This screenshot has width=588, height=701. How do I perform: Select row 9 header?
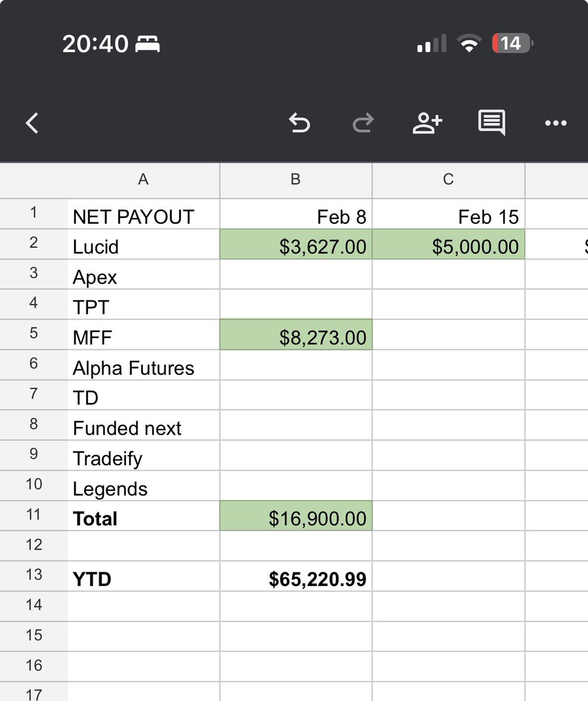pyautogui.click(x=34, y=455)
